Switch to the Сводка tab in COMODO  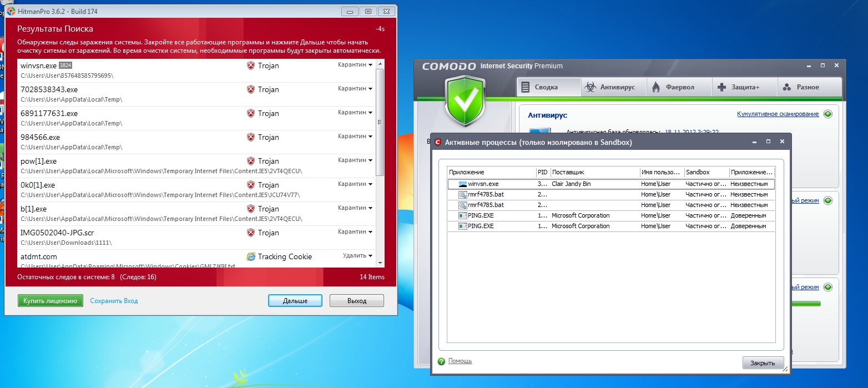tap(549, 87)
